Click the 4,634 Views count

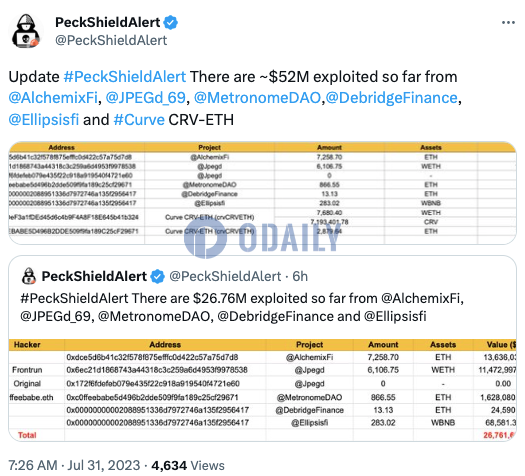click(x=188, y=465)
